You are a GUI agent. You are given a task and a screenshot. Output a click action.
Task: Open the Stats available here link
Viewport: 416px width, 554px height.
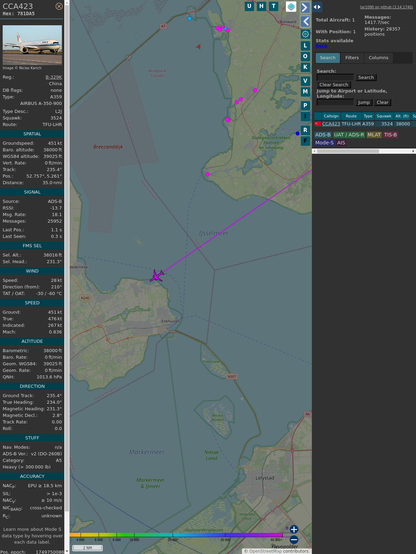click(x=321, y=46)
